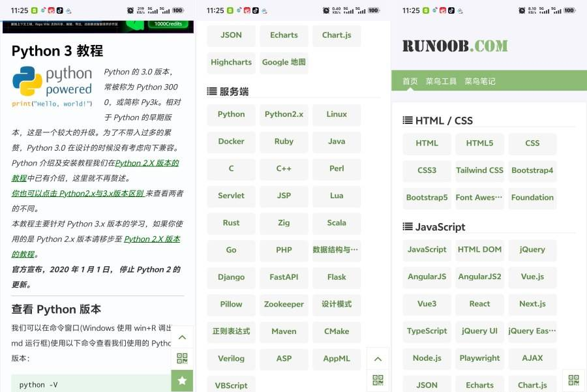Select the Perl tutorial
587x392 pixels.
pos(337,169)
